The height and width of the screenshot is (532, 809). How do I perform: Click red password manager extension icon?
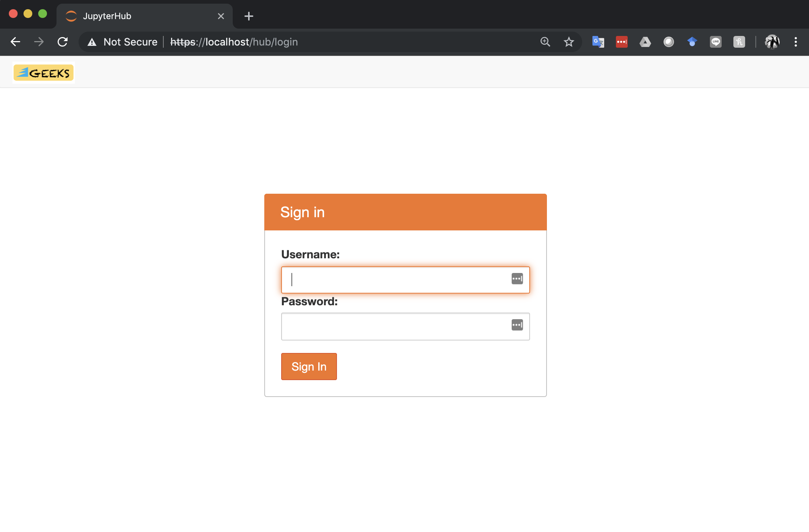click(x=621, y=42)
